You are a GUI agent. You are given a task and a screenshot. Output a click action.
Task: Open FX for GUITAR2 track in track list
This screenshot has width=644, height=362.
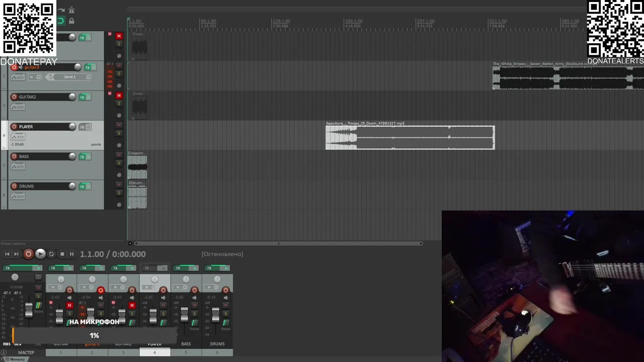click(82, 97)
